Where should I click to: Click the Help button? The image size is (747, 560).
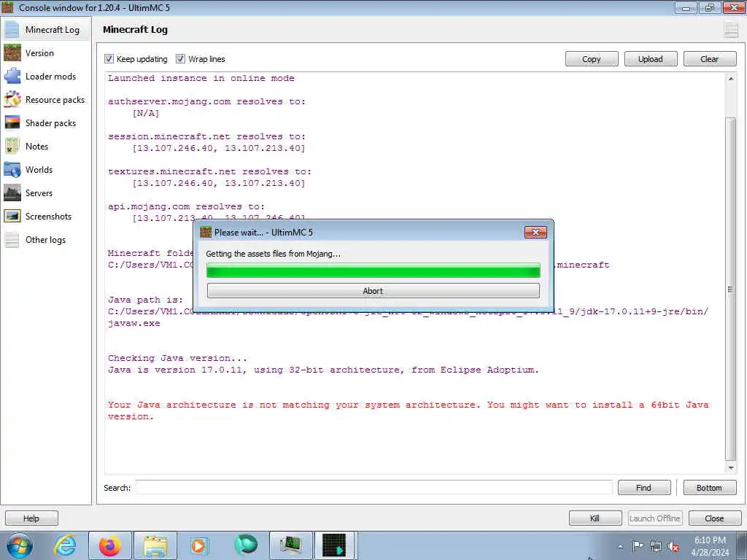[31, 518]
